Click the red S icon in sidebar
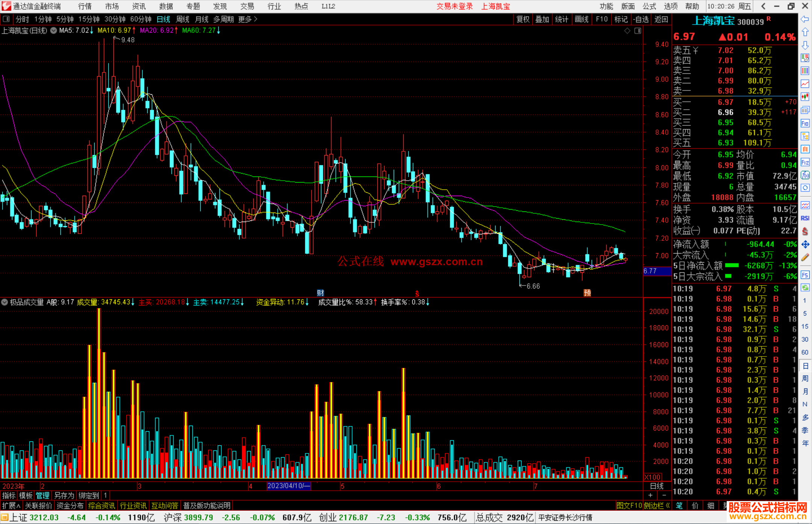The image size is (812, 524). tap(805, 231)
